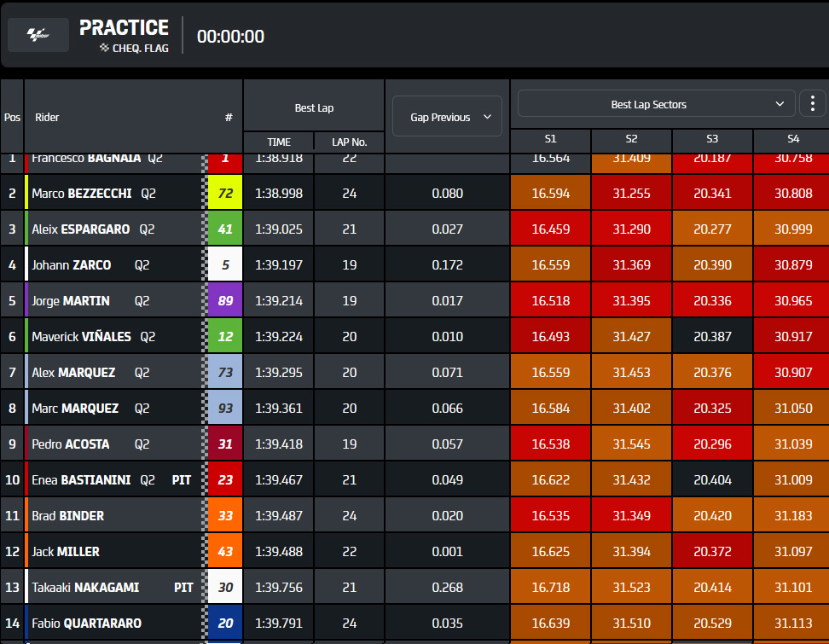The image size is (829, 644).
Task: Select Takaaki NAKAGAMI's PIT status label
Action: click(183, 588)
